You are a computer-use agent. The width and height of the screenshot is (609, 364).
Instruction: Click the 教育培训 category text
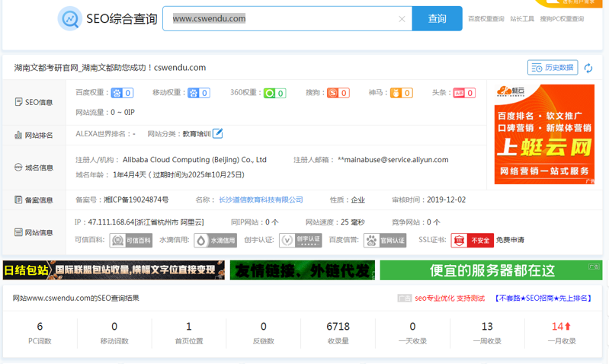197,134
